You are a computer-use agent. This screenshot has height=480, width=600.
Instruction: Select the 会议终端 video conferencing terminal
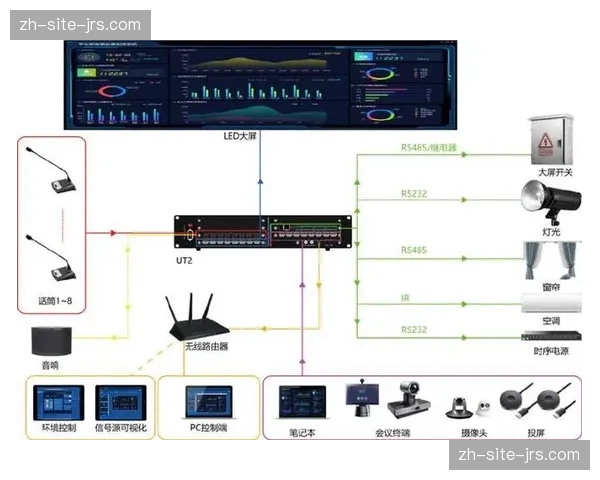click(360, 400)
